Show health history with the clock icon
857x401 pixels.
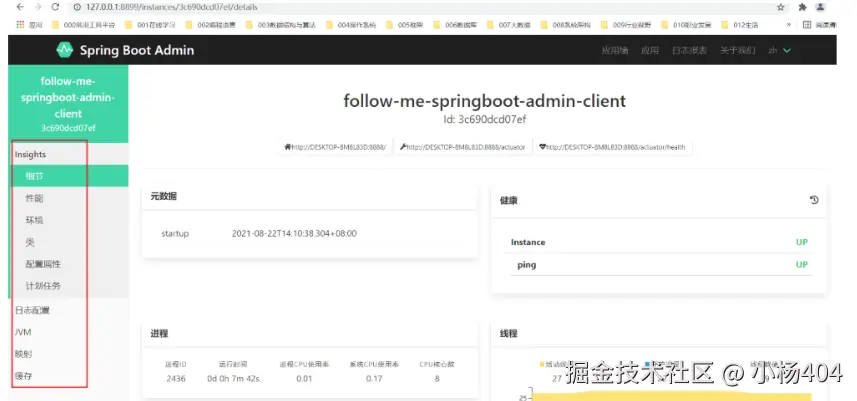tap(814, 200)
